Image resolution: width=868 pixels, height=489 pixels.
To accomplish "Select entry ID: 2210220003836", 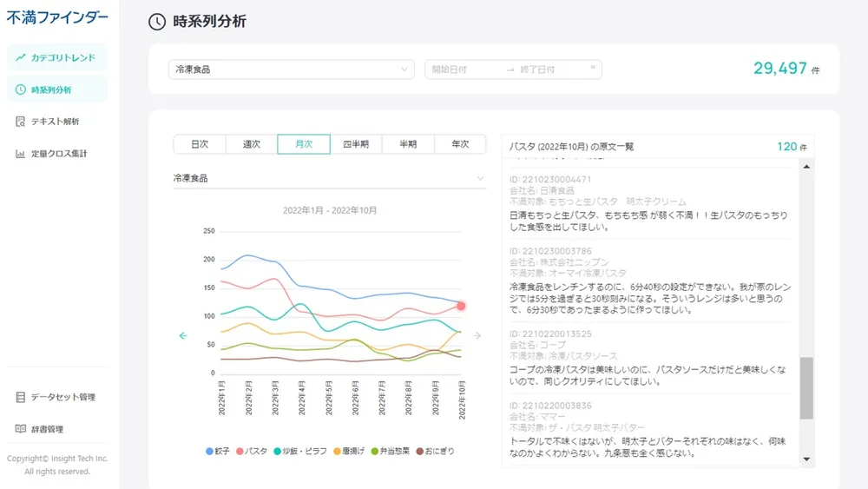I will (550, 406).
